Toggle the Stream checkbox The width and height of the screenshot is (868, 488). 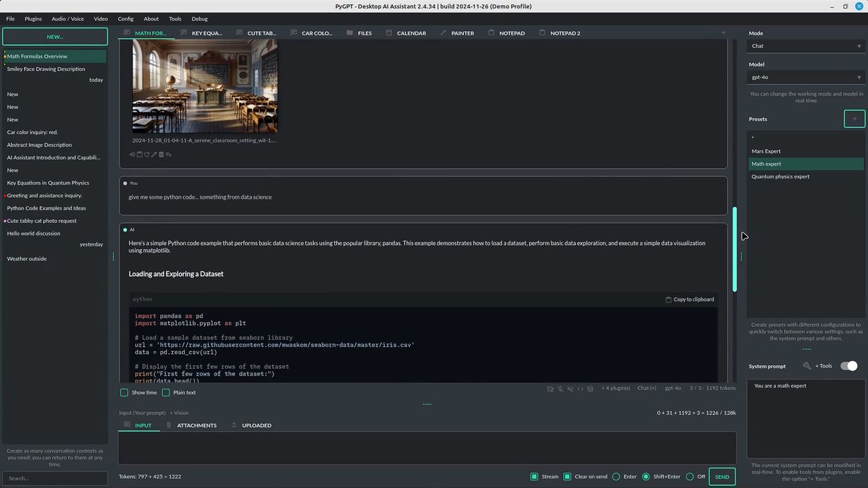point(534,476)
